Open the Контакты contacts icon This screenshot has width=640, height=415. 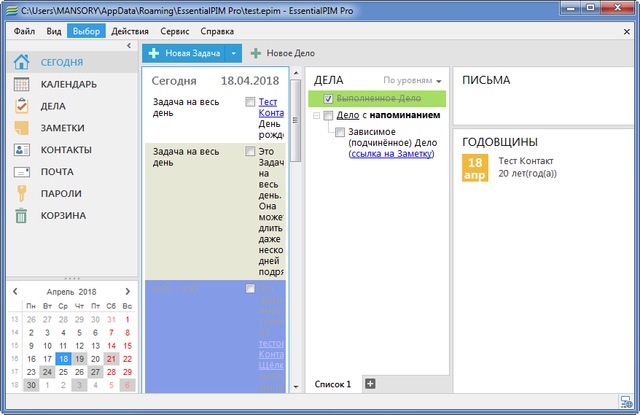[22, 150]
